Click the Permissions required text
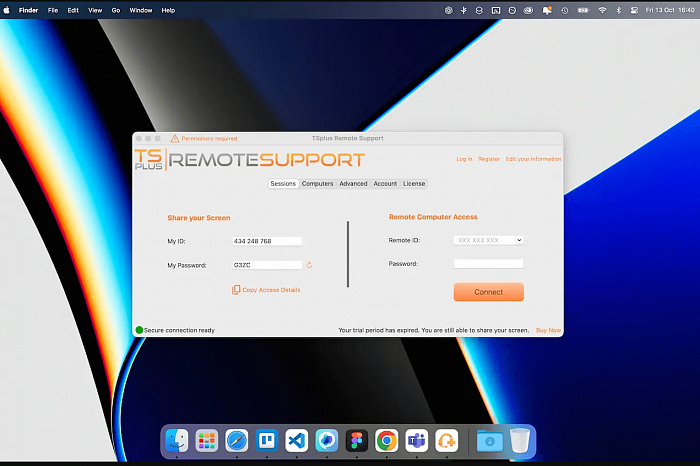The height and width of the screenshot is (466, 700). tap(209, 138)
